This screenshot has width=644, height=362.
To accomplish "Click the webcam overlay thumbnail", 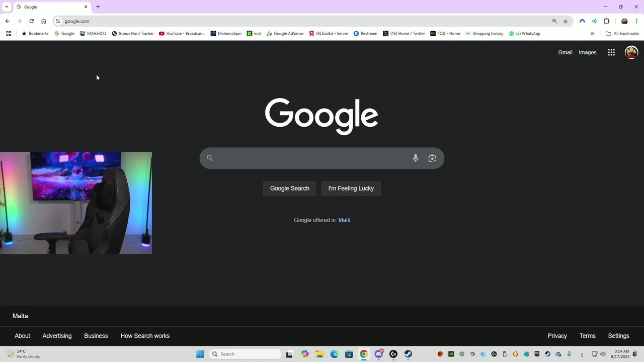I will pyautogui.click(x=76, y=203).
